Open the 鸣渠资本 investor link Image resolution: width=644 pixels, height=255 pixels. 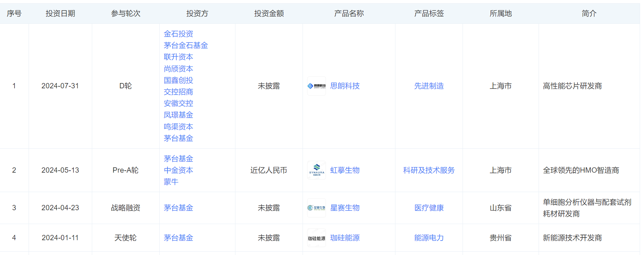178,127
